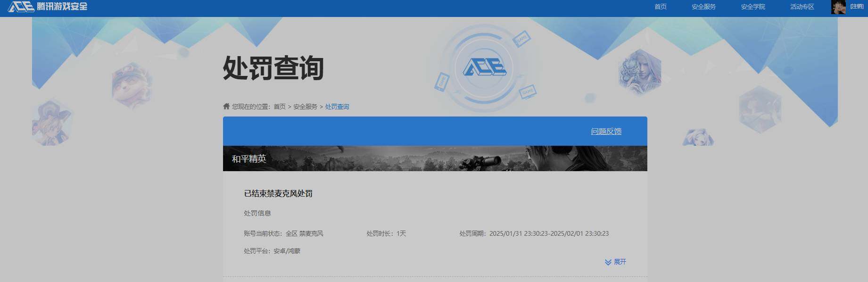Select the 处罚信息 label

tap(257, 213)
